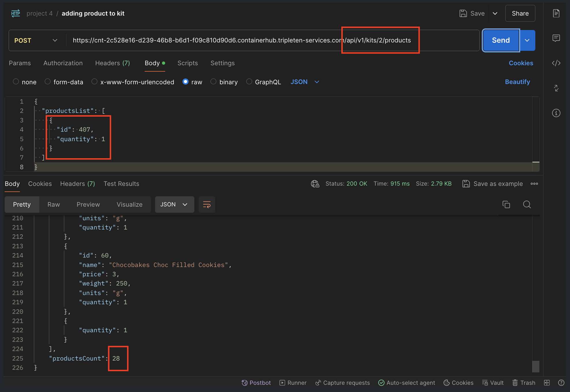Expand the Send button dropdown arrow

tap(527, 40)
